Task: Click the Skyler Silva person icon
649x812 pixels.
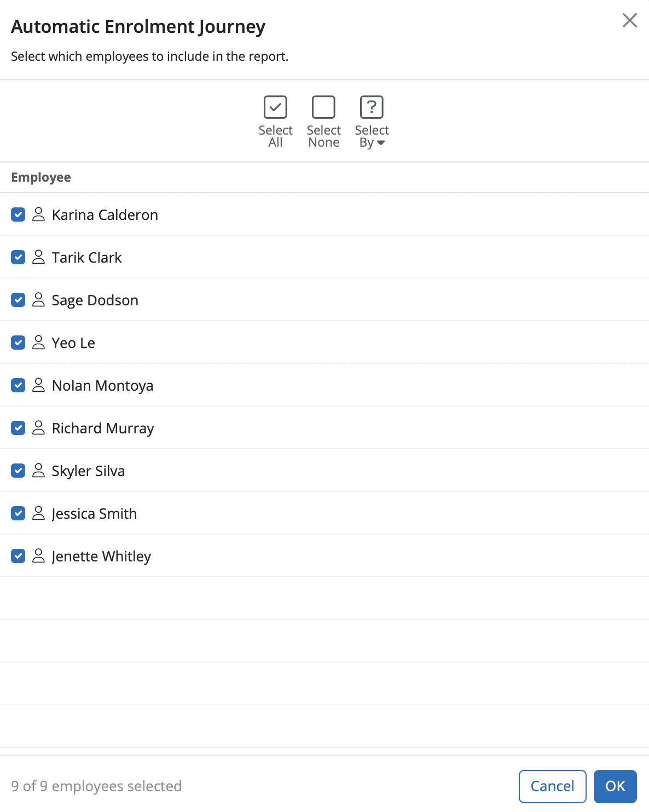Action: pyautogui.click(x=38, y=471)
